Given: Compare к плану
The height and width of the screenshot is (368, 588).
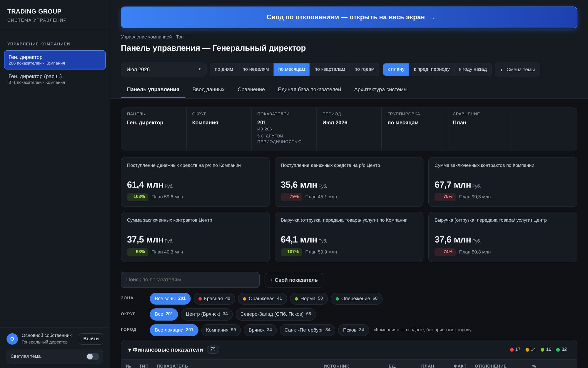Looking at the screenshot, I should [396, 69].
